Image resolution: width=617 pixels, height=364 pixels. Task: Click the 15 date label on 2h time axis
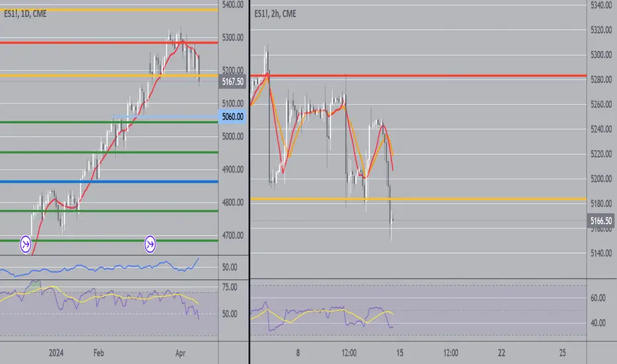click(399, 353)
